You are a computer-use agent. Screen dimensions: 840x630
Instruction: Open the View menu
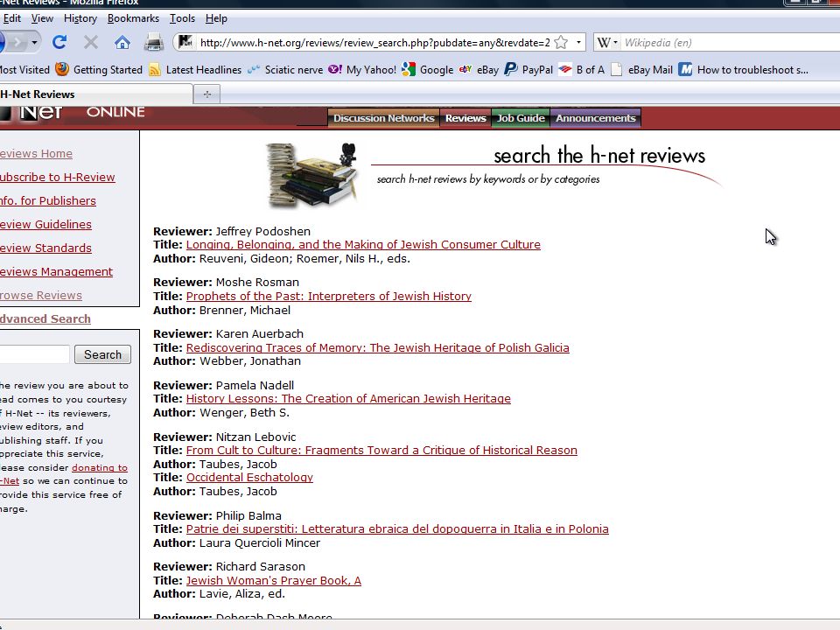coord(42,18)
